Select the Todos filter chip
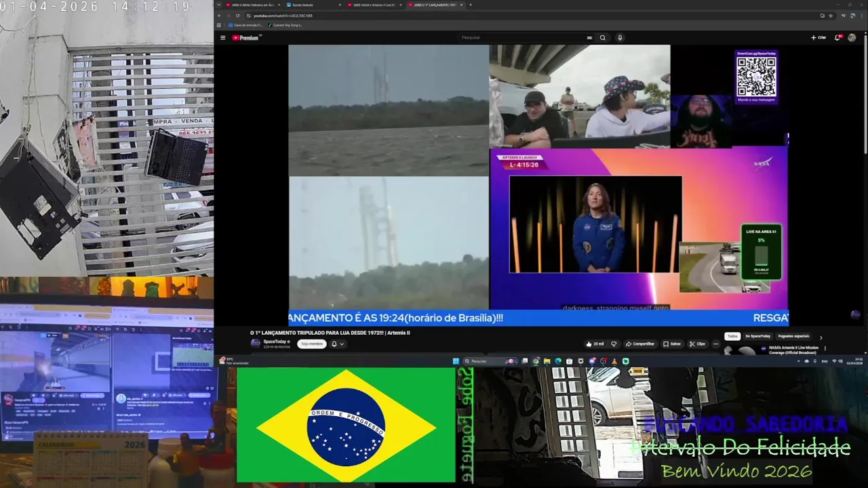The image size is (868, 488). pyautogui.click(x=732, y=336)
